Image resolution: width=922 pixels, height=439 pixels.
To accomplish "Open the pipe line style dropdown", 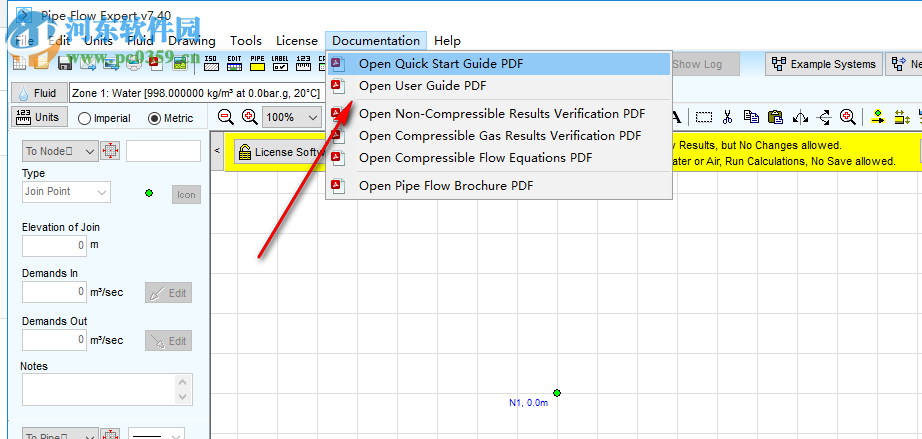I will [x=156, y=435].
